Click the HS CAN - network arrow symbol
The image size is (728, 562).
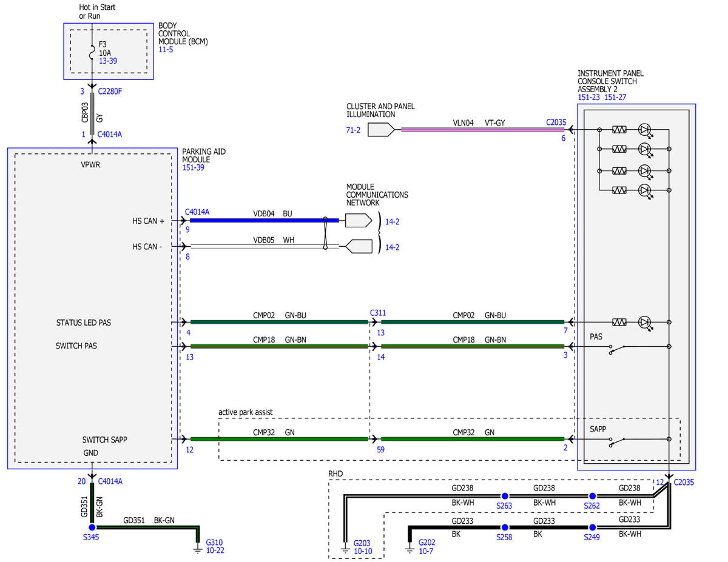[358, 247]
